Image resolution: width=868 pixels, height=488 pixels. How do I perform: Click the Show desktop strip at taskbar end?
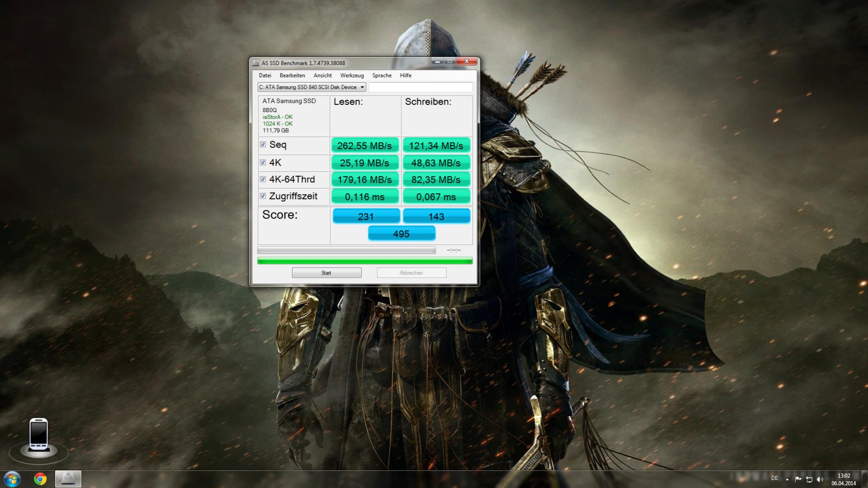click(865, 479)
